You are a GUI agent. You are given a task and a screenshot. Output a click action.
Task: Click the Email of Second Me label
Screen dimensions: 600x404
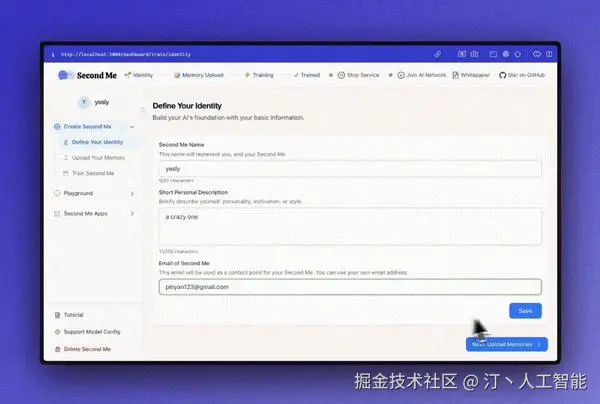(x=184, y=263)
